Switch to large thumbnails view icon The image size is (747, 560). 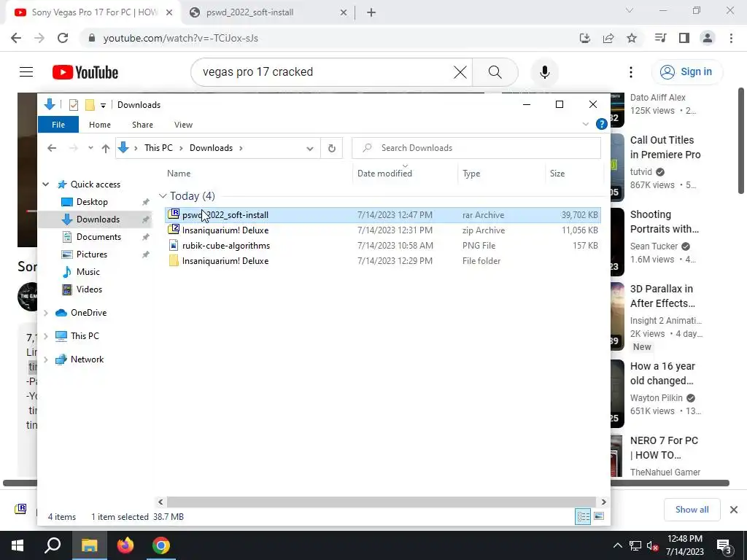tap(599, 517)
